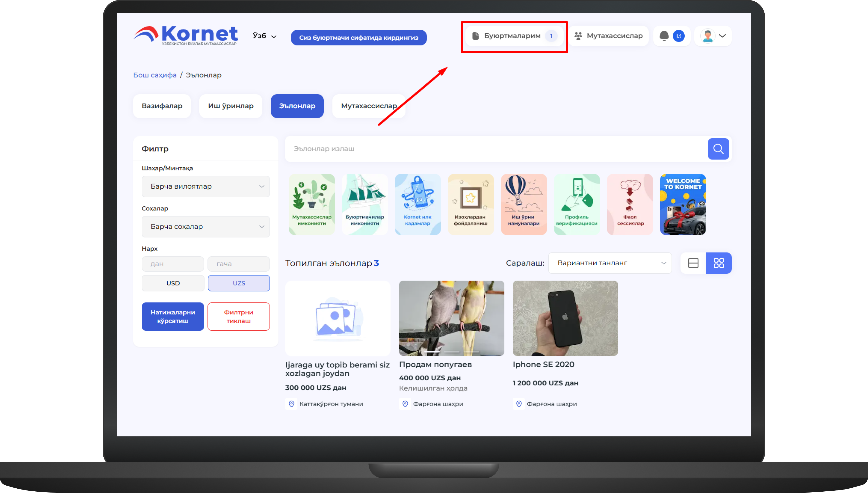The width and height of the screenshot is (868, 493).
Task: Switch to list view layout
Action: tap(693, 263)
